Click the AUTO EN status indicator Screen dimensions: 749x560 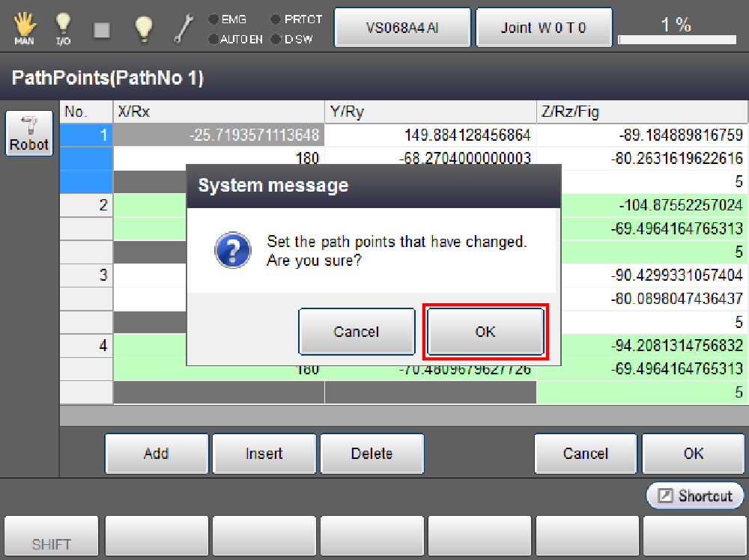[x=235, y=39]
